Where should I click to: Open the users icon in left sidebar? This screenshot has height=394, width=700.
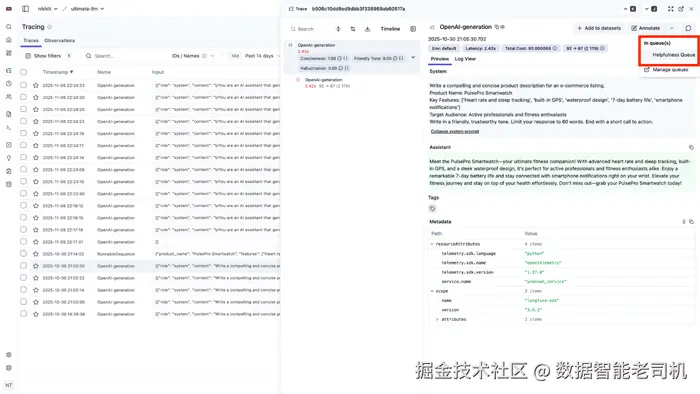(8, 96)
